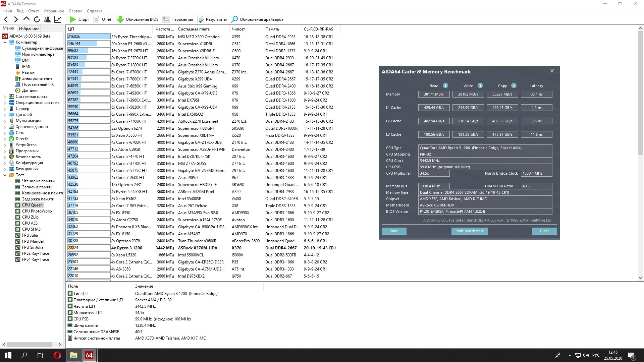Expand the Системная плата tree node
Viewport: 644px width, 362px height.
(5, 97)
